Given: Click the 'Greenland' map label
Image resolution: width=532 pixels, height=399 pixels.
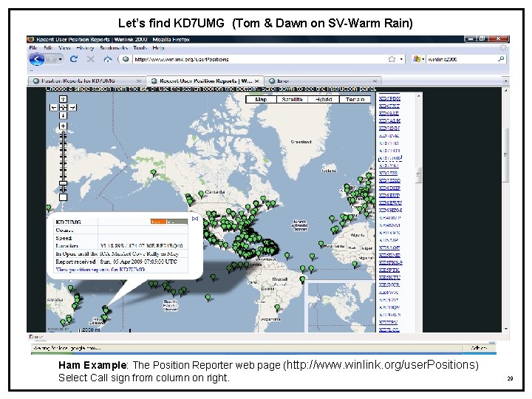Looking at the screenshot, I should coord(301,142).
